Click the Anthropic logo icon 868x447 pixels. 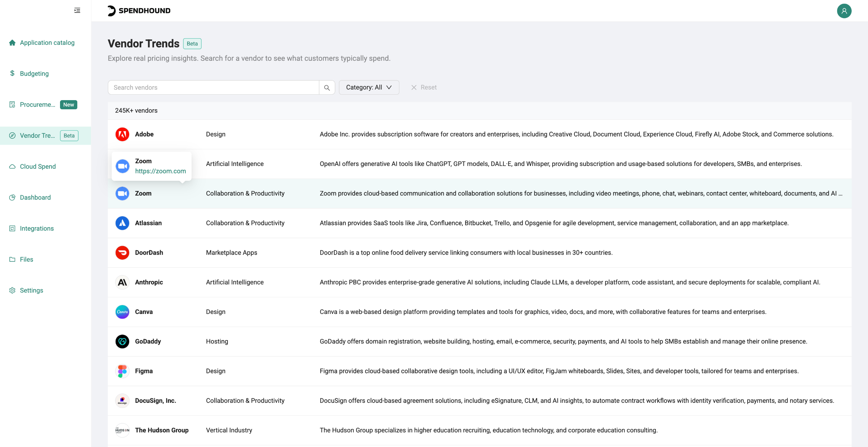[122, 282]
